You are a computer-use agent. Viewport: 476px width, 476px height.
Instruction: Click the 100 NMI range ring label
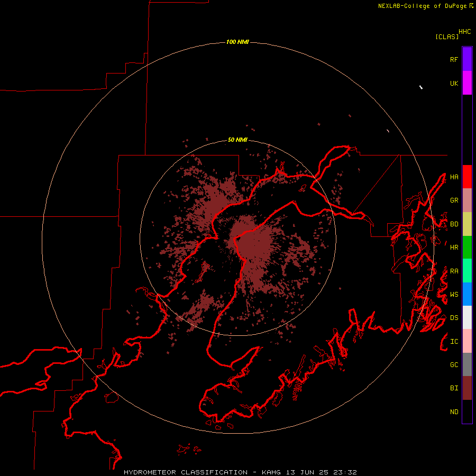237,42
